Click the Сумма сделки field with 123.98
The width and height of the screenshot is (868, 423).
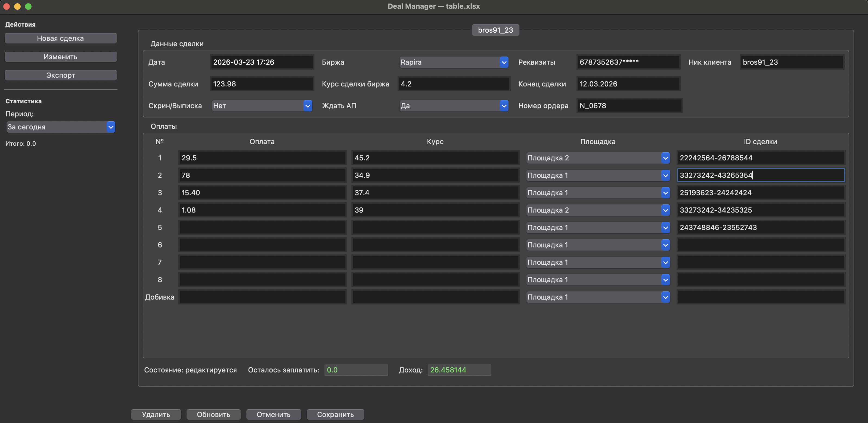point(262,84)
